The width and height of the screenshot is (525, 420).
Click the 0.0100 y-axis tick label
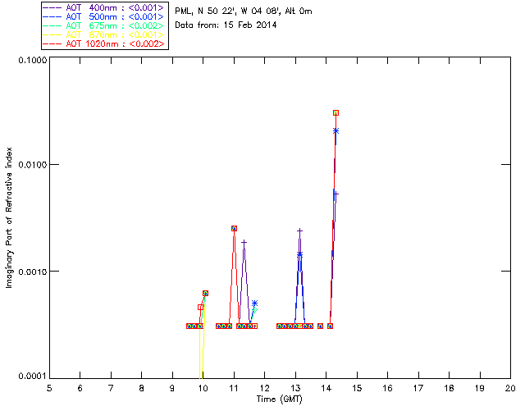pyautogui.click(x=32, y=165)
